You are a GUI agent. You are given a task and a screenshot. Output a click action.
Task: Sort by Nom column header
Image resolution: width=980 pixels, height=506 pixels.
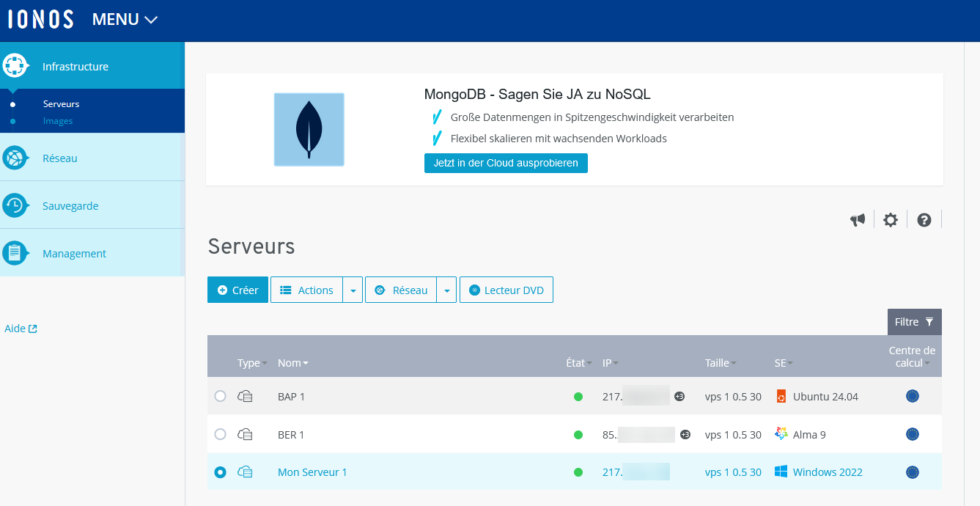(x=293, y=363)
